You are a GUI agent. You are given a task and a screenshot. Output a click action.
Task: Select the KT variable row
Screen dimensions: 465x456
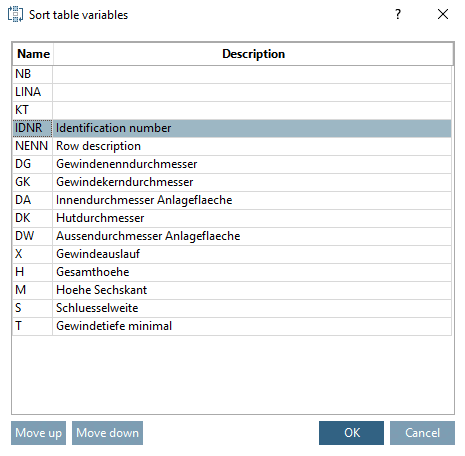coord(232,110)
